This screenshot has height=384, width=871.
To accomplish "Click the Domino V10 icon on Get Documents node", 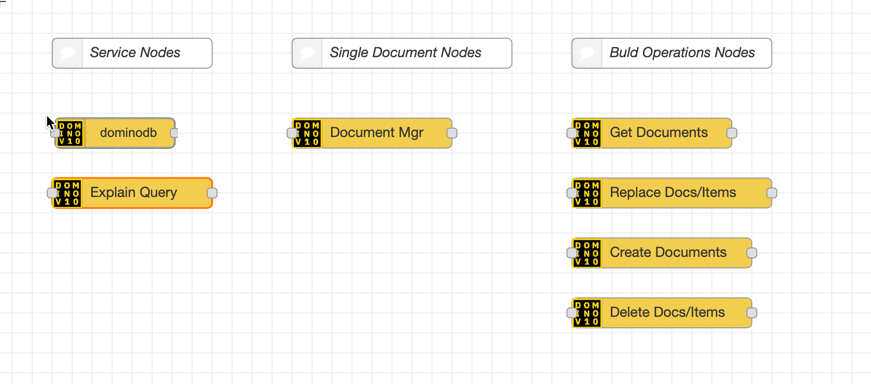I will tap(588, 133).
